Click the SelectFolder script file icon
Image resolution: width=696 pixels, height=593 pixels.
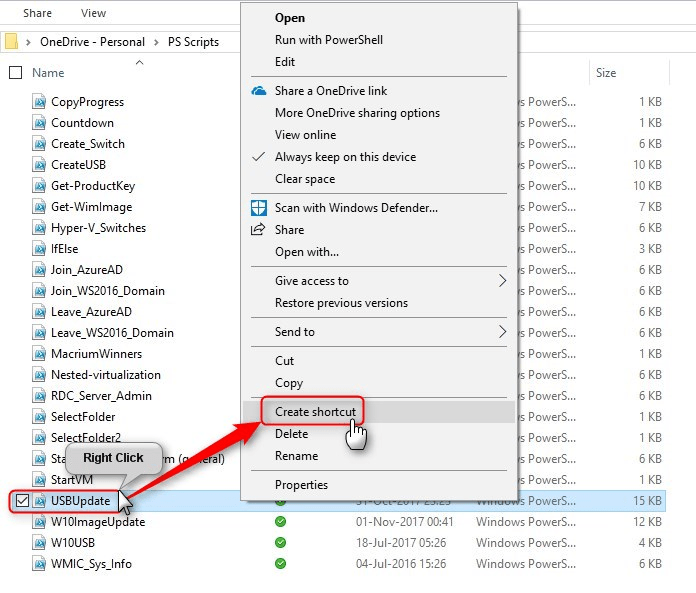pyautogui.click(x=39, y=417)
